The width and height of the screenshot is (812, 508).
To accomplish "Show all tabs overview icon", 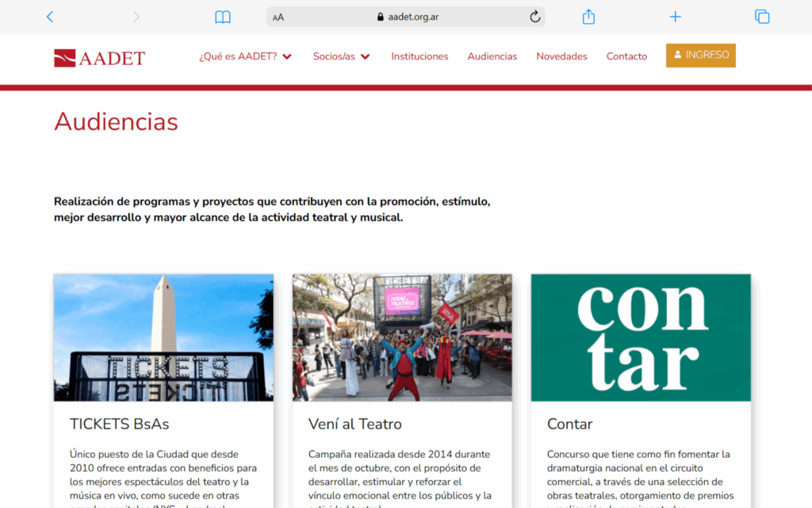I will tap(762, 17).
